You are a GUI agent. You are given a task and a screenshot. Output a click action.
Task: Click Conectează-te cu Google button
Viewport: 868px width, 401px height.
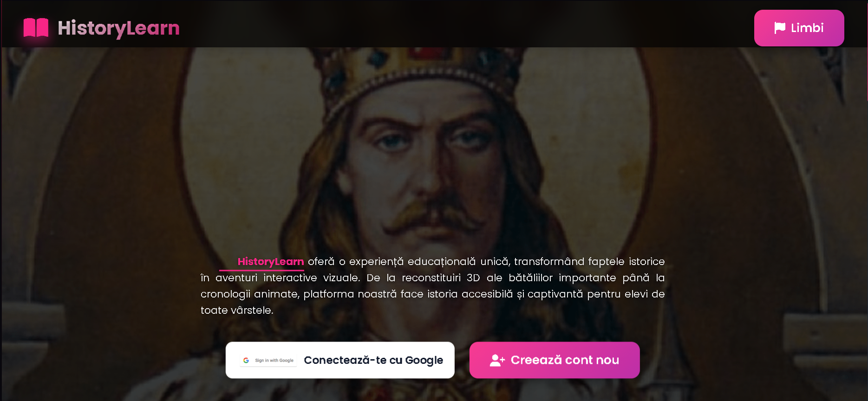point(340,360)
